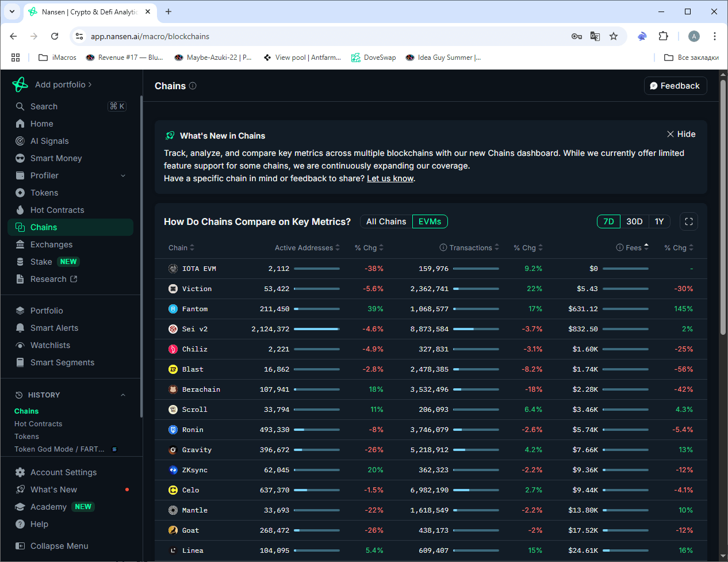
Task: Open Help question mark icon
Action: coord(20,524)
